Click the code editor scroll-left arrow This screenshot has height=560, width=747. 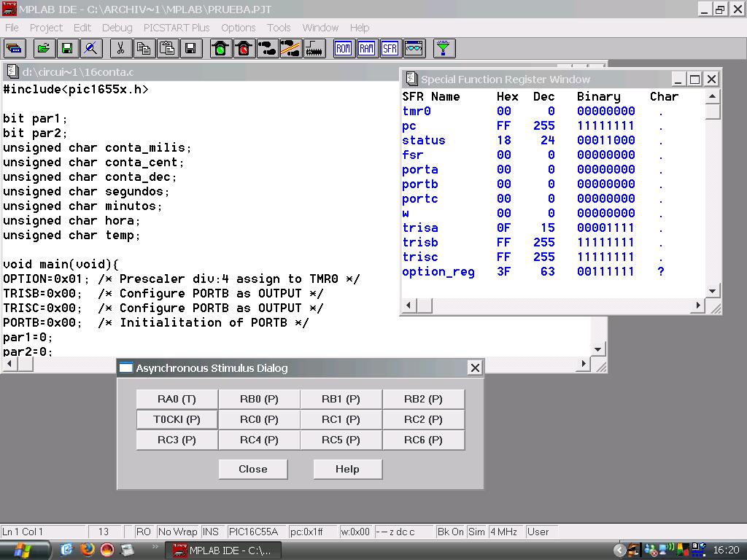coord(9,365)
